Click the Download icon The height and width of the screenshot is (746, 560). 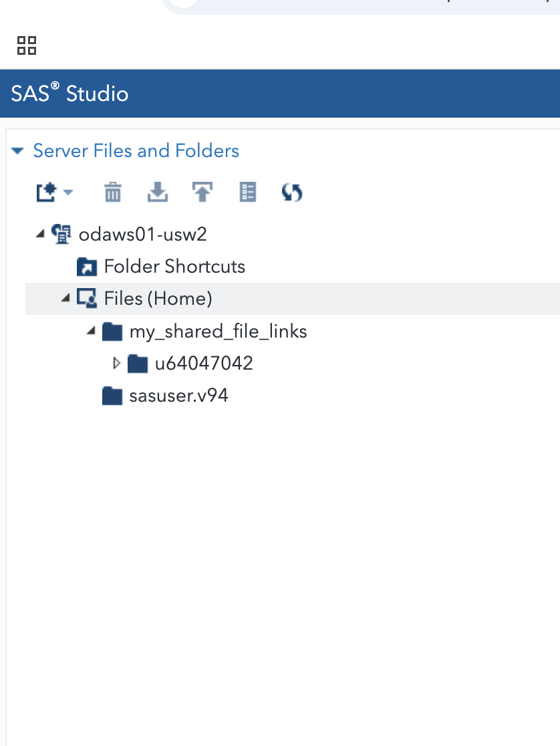click(158, 193)
